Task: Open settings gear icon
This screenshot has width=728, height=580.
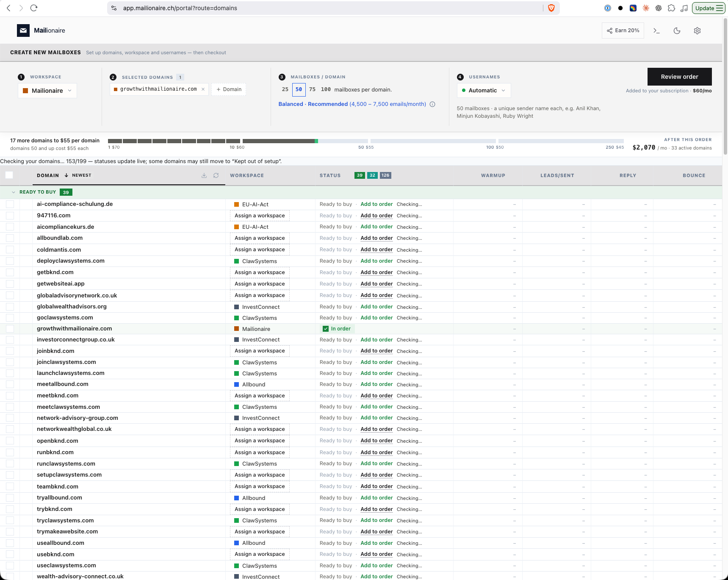Action: pyautogui.click(x=697, y=31)
